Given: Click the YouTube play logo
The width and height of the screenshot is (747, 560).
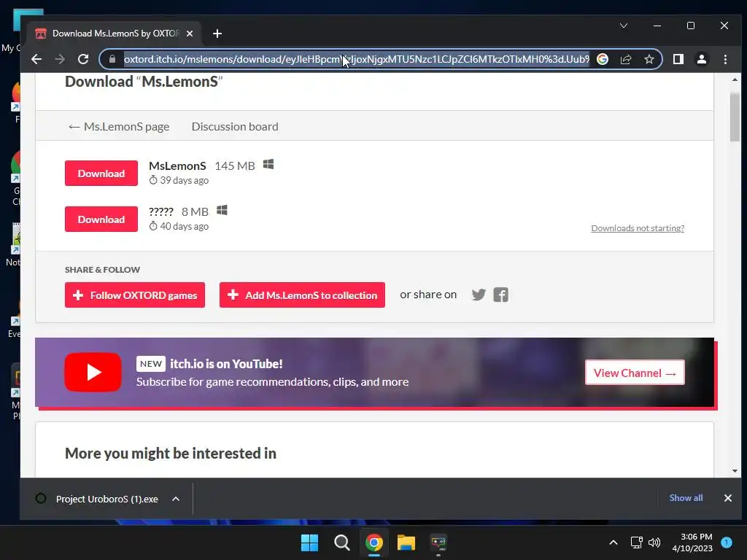Looking at the screenshot, I should pyautogui.click(x=93, y=373).
